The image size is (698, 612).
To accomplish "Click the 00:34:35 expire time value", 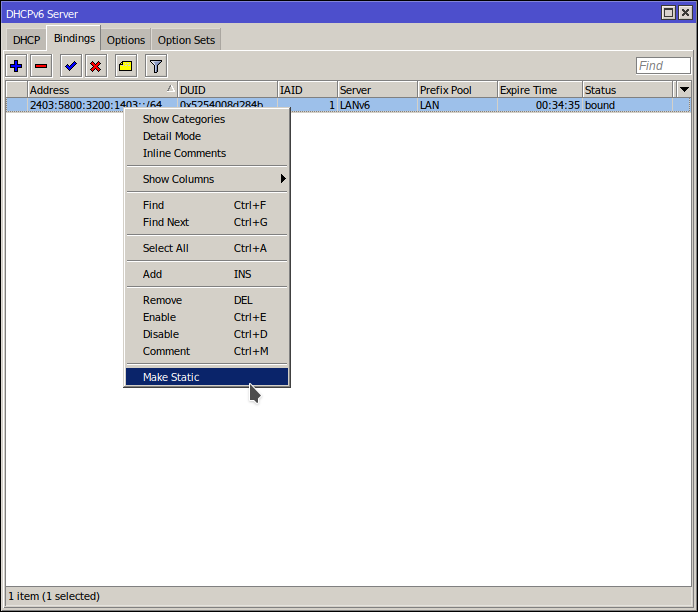I will 557,105.
